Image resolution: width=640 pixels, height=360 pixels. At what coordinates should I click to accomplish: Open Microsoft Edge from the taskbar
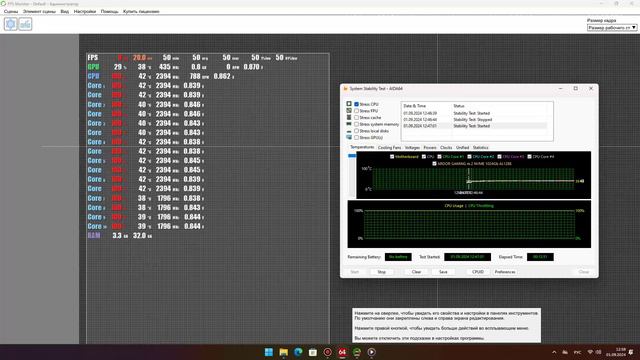click(x=298, y=352)
